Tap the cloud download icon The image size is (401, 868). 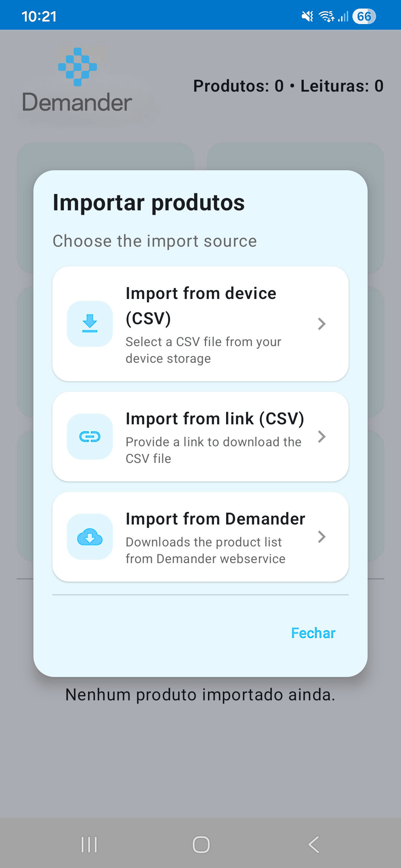point(90,537)
